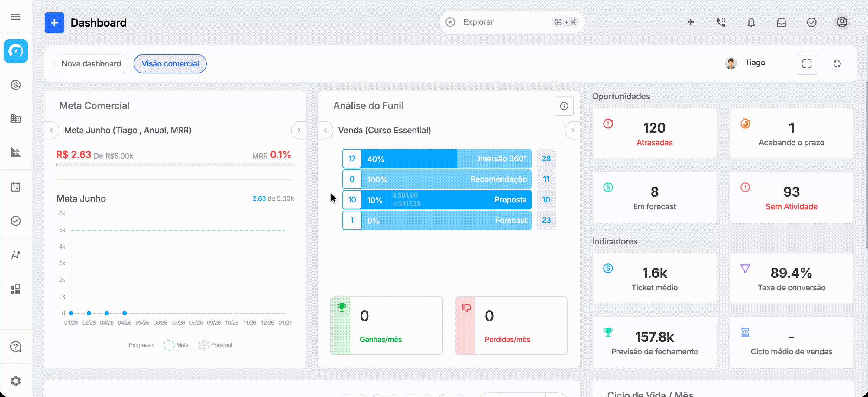Click the funnel analysis info icon

(564, 106)
